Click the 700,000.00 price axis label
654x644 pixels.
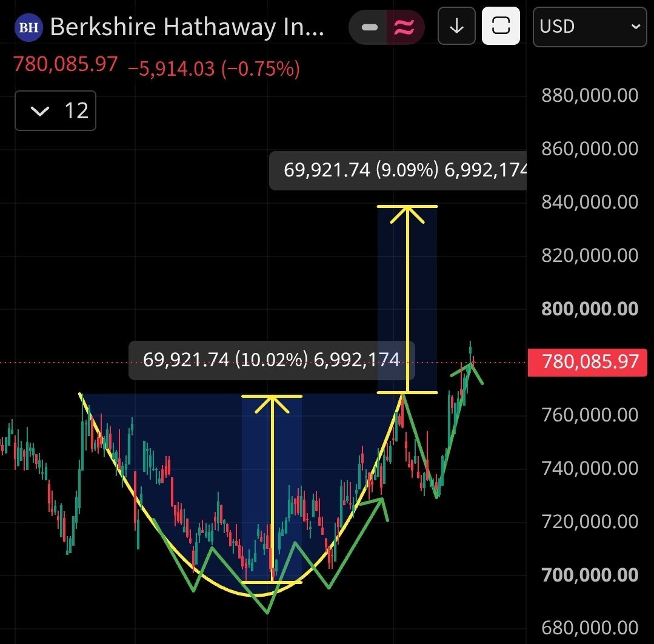590,575
